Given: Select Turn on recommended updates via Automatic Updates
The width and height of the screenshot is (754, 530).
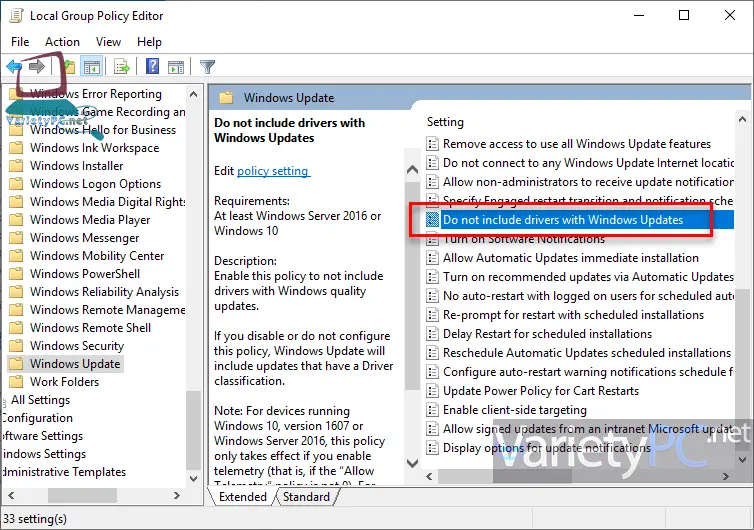Looking at the screenshot, I should point(588,277).
